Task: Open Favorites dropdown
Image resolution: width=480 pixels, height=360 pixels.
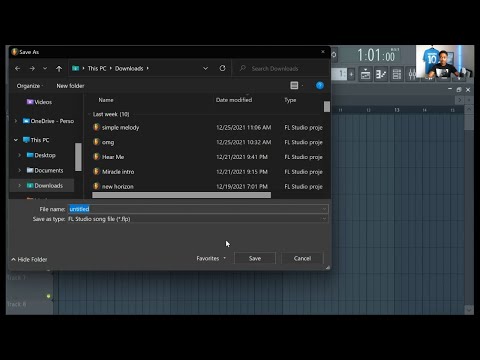Action: tap(211, 258)
